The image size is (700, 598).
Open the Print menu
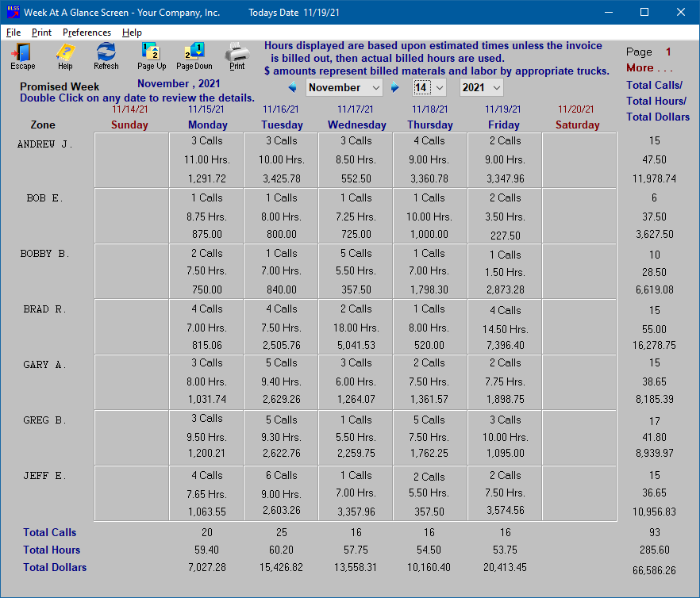[x=41, y=33]
